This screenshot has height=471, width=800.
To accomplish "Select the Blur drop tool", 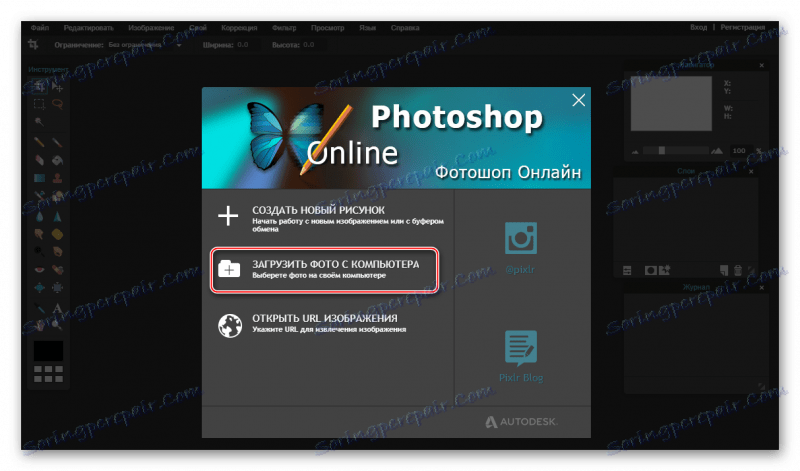I will click(x=39, y=217).
